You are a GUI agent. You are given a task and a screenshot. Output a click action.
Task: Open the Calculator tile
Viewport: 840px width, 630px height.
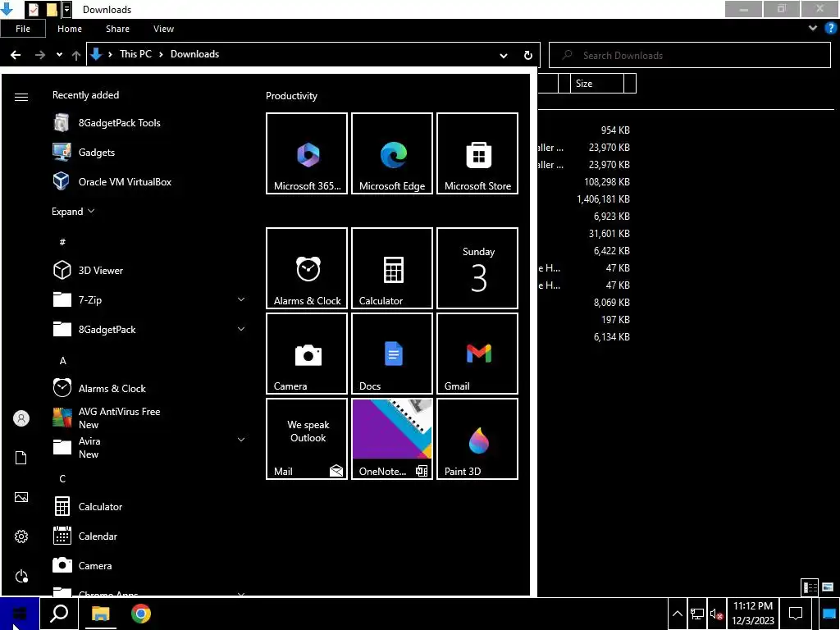tap(391, 268)
